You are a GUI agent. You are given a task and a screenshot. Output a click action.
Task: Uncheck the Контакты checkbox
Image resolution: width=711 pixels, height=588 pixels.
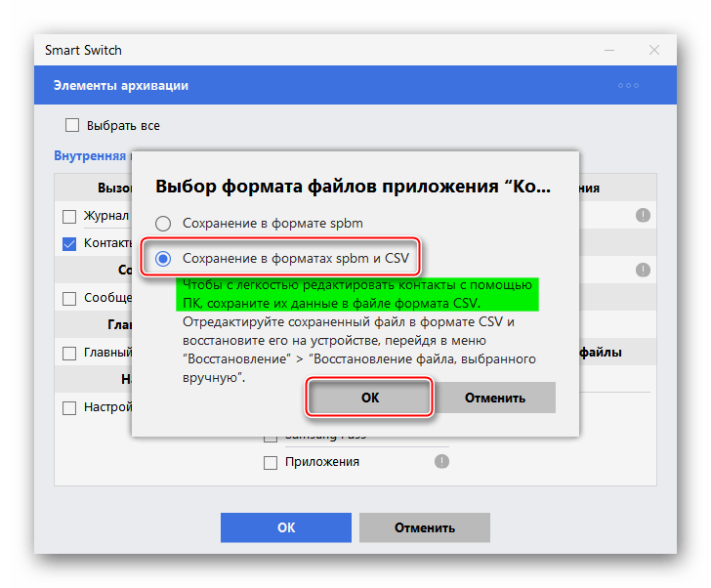tap(69, 244)
